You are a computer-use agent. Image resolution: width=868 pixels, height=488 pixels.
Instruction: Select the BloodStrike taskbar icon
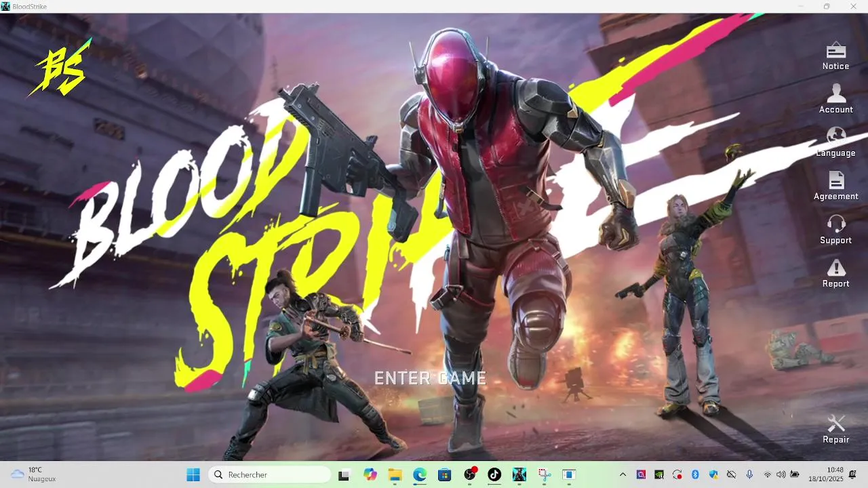click(519, 474)
